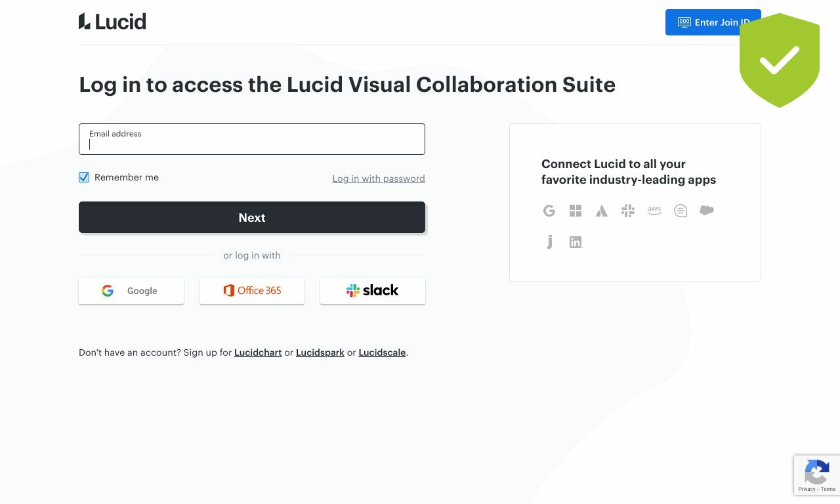Open the Lucidchart sign up link

258,352
